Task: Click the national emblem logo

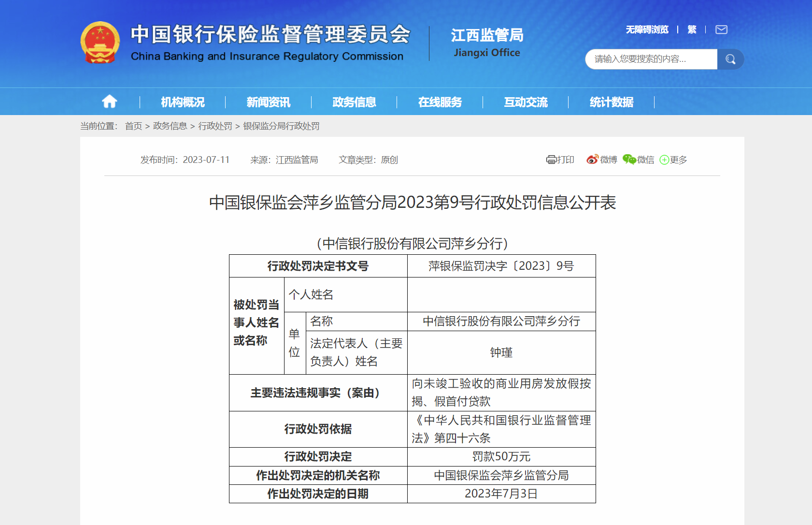Action: tap(100, 43)
